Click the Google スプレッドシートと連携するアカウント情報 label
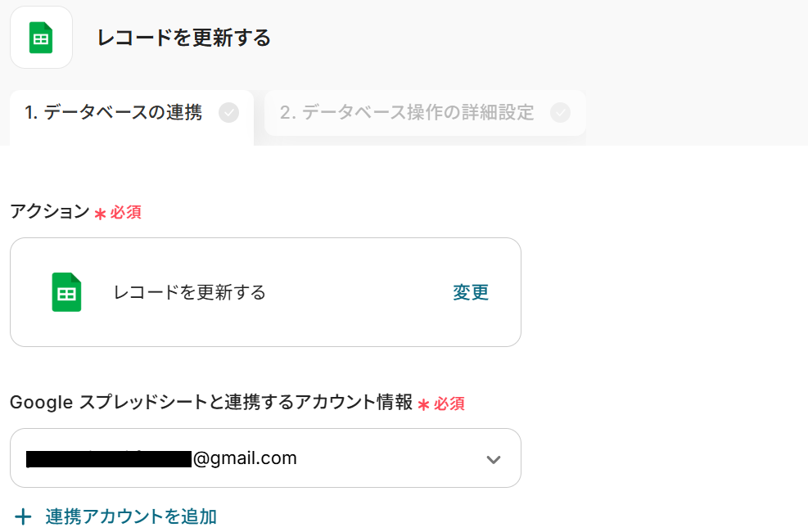The width and height of the screenshot is (808, 532). (211, 402)
